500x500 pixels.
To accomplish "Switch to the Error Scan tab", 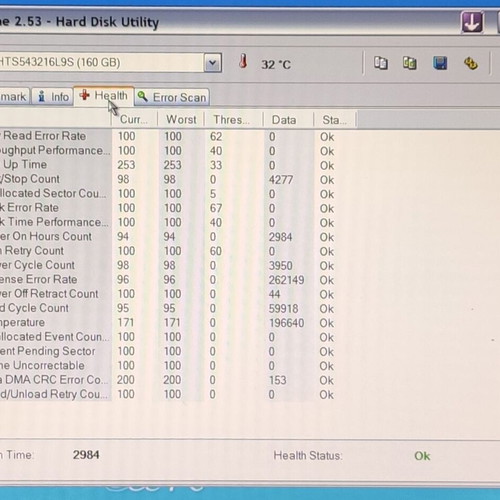I will (x=172, y=97).
